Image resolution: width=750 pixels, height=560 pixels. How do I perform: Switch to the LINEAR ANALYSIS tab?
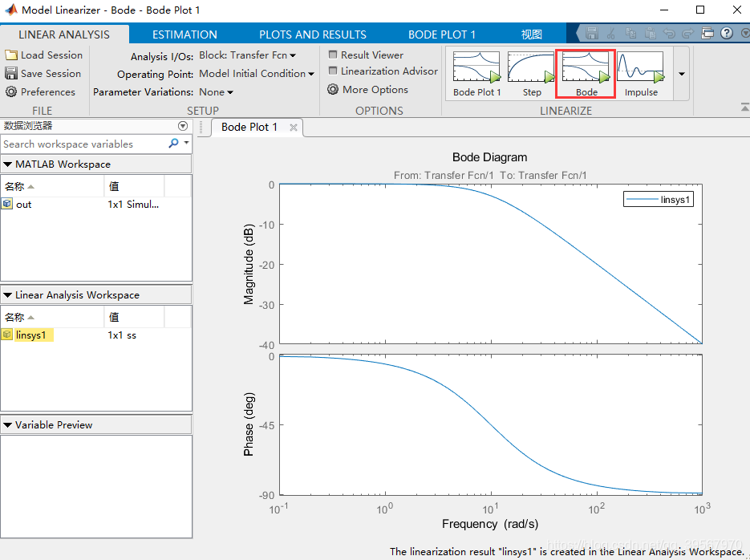(64, 34)
